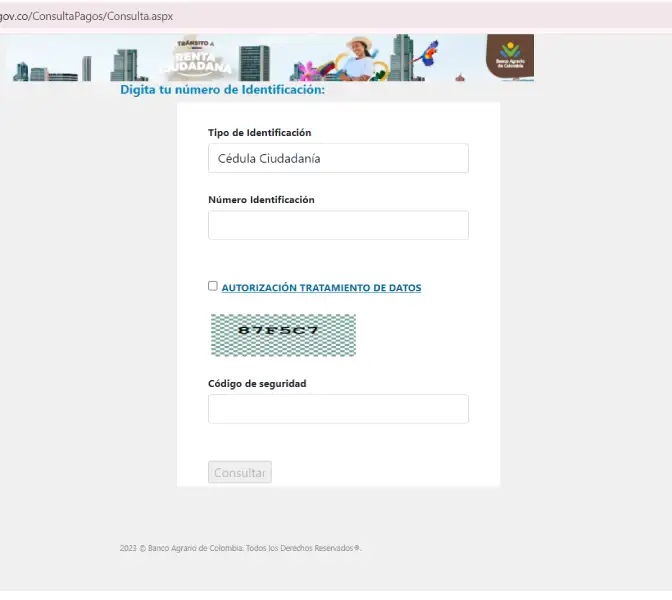Click the colorful parrot in banner
Image resolution: width=672 pixels, height=600 pixels.
pyautogui.click(x=429, y=53)
